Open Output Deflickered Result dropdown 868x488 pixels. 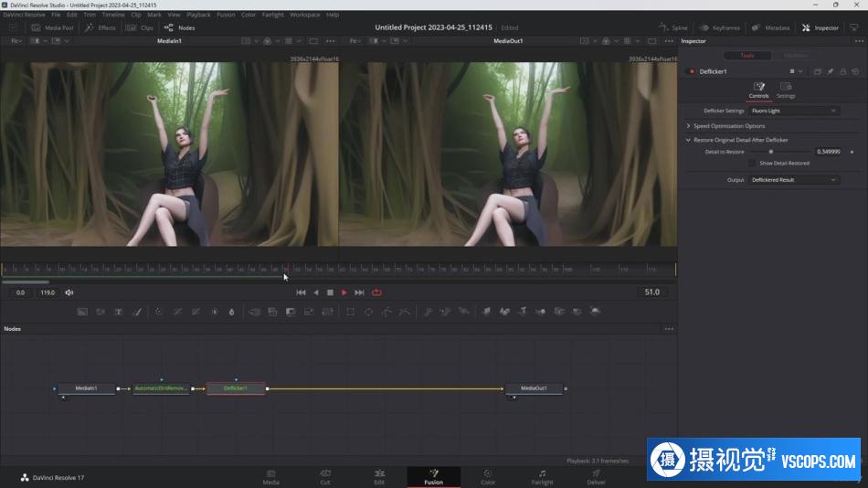click(794, 180)
